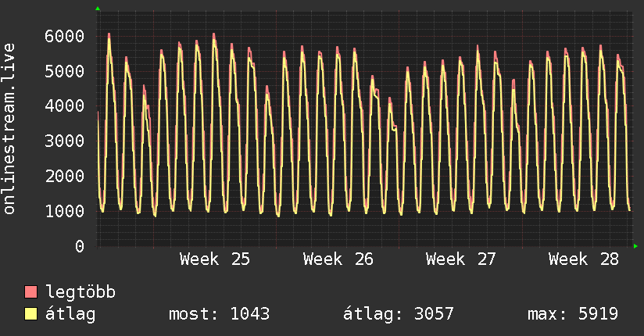Viewport: 644px width, 336px height.
Task: Click the 3000 y-axis value
Action: 65,141
